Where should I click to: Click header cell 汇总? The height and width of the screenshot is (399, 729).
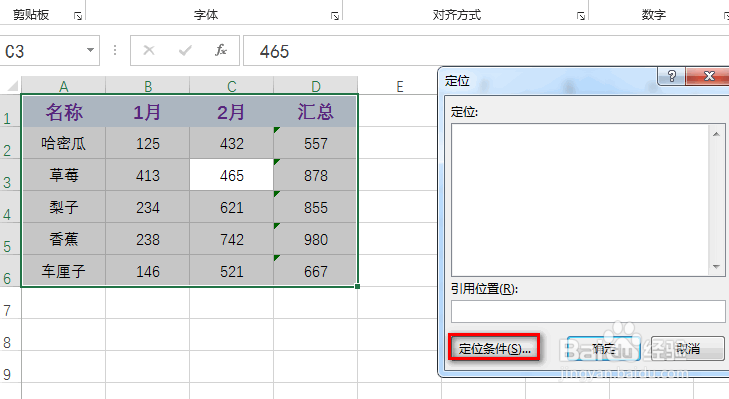click(x=316, y=112)
